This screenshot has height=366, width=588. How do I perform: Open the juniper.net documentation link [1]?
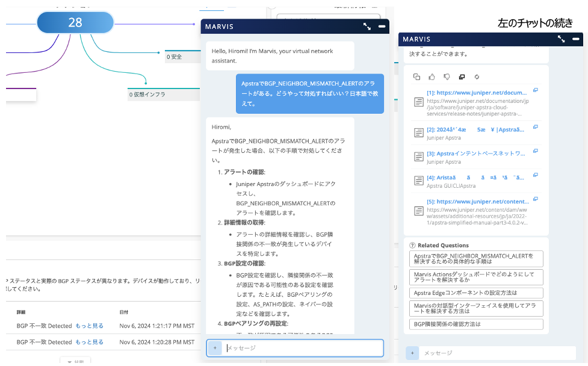[x=477, y=93]
